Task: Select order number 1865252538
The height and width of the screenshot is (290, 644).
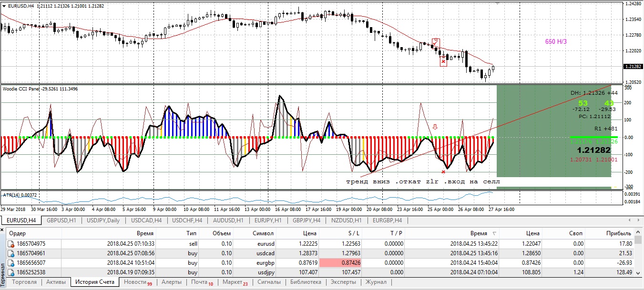Action: [x=32, y=272]
